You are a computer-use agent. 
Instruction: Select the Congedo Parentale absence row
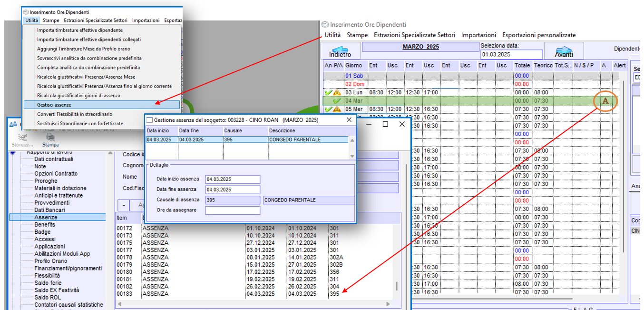[247, 140]
